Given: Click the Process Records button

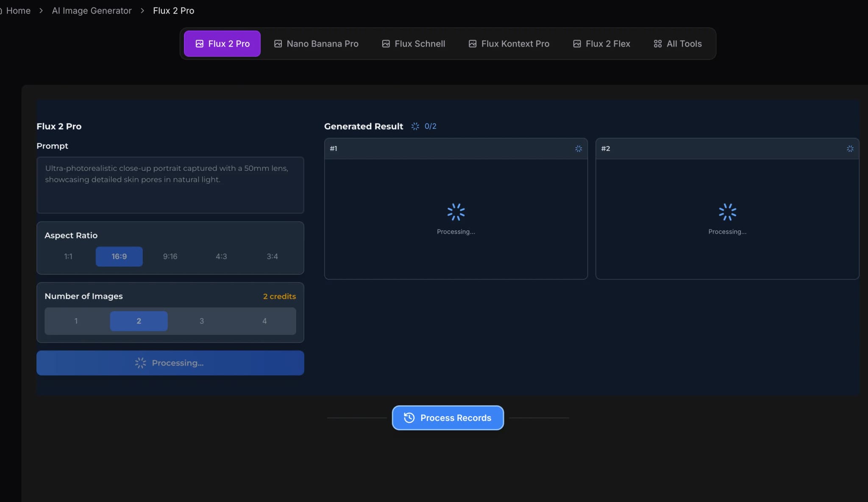Looking at the screenshot, I should [448, 418].
